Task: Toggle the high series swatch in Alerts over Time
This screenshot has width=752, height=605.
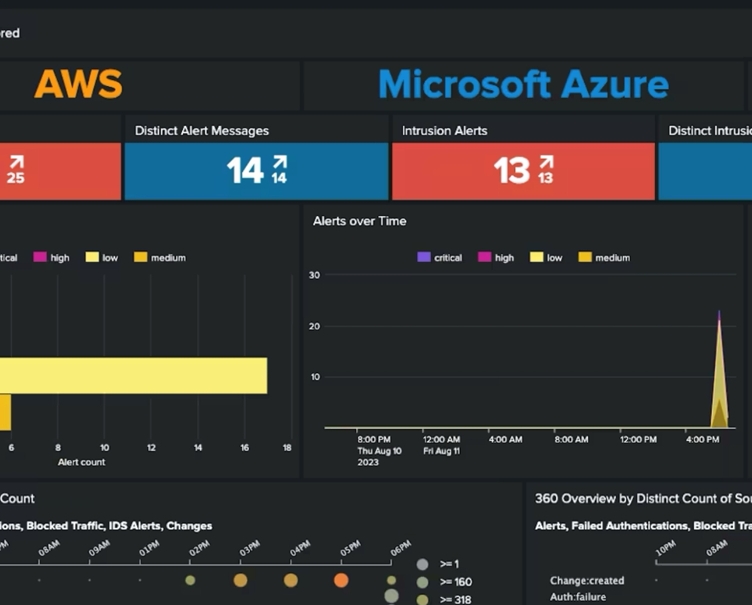Action: coord(485,257)
